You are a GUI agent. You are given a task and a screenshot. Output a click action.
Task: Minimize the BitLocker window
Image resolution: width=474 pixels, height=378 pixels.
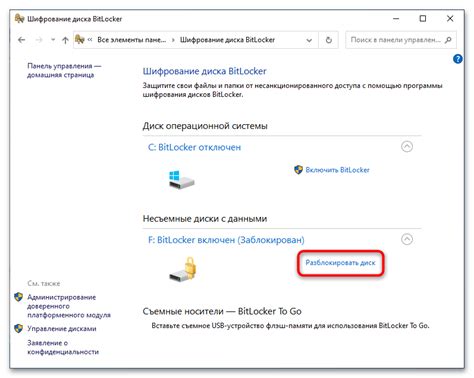point(396,19)
